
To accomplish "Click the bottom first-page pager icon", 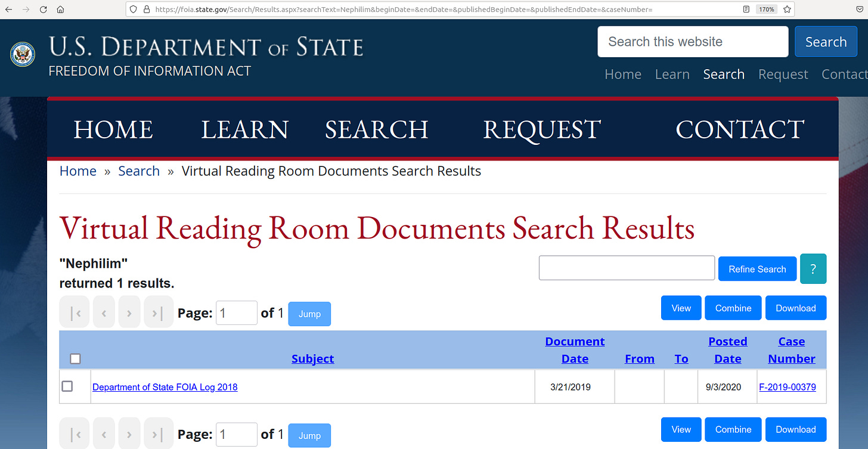I will (75, 435).
